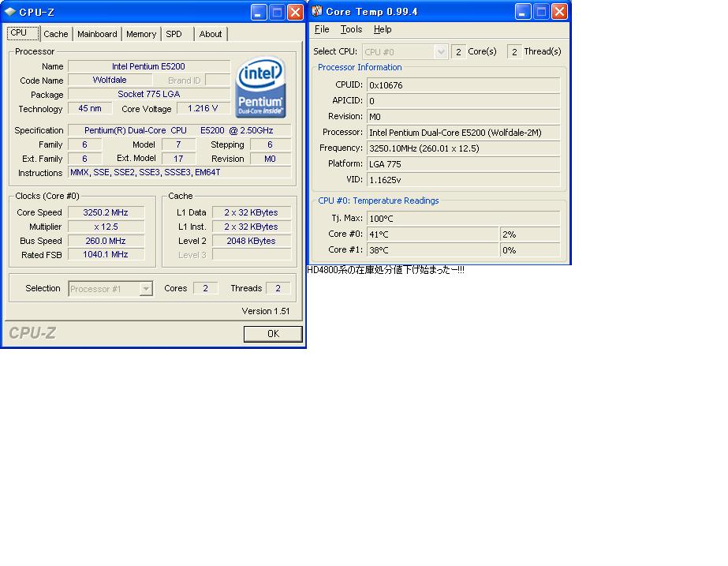
Task: Click the Intel Pentium logo badge
Action: coord(260,87)
